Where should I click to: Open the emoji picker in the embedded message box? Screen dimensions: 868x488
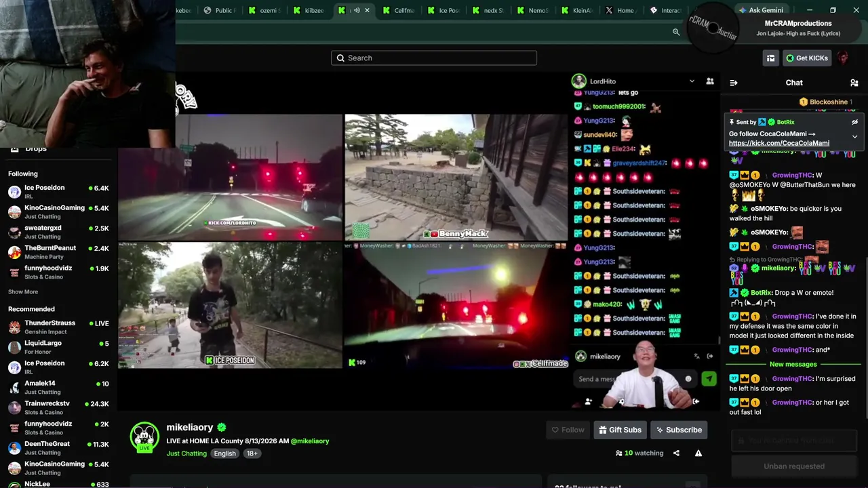[x=688, y=379]
